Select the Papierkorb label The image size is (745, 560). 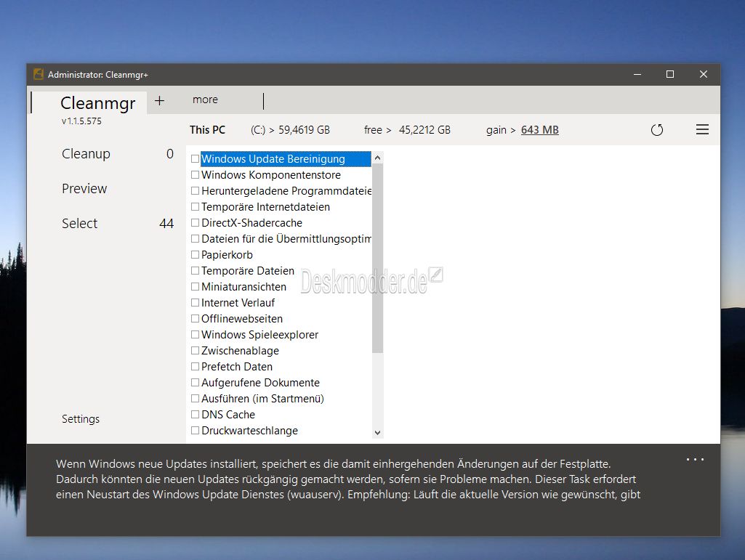227,255
